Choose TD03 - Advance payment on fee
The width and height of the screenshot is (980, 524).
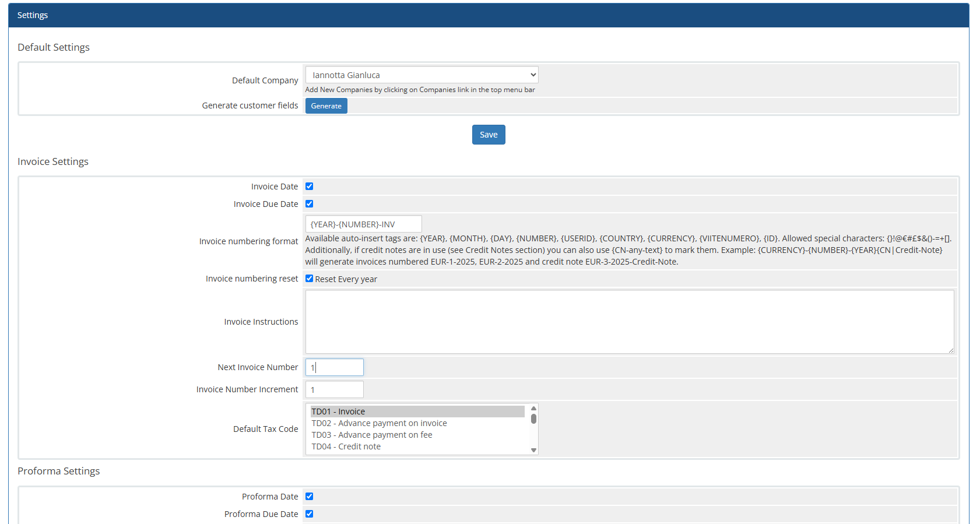click(417, 435)
